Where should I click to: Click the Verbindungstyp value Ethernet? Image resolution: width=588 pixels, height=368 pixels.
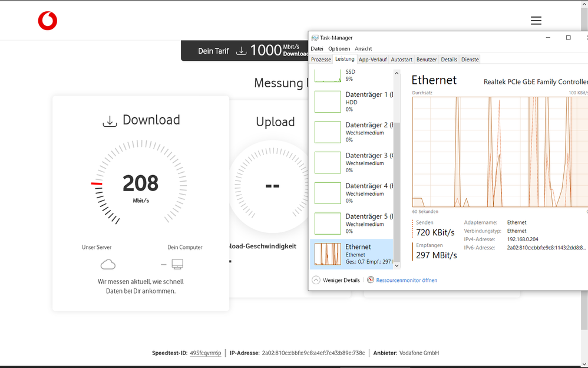[x=517, y=231]
